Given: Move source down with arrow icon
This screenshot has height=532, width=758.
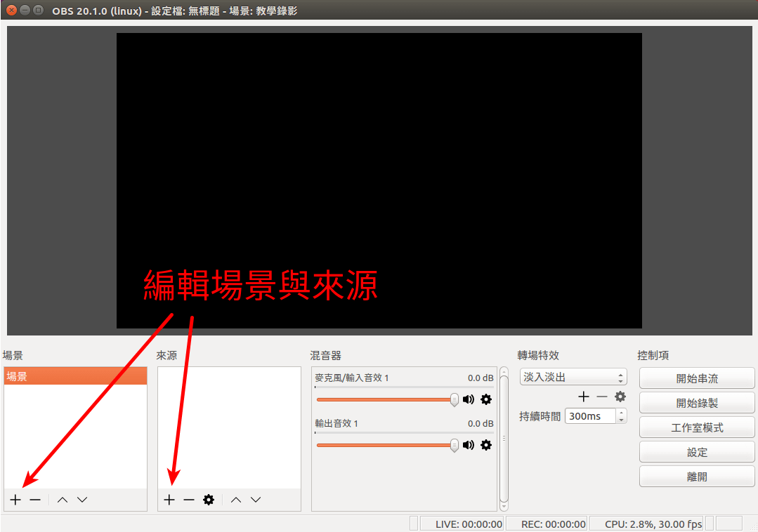Looking at the screenshot, I should (256, 500).
